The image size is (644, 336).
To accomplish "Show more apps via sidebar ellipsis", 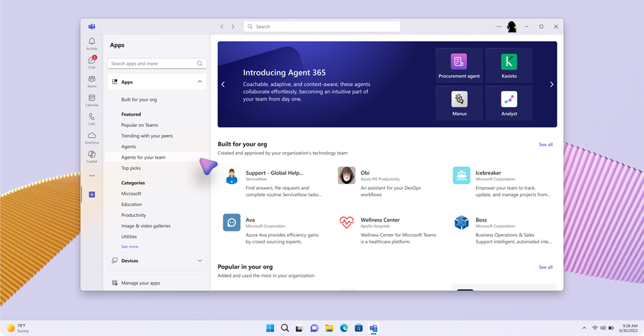I will 92,176.
